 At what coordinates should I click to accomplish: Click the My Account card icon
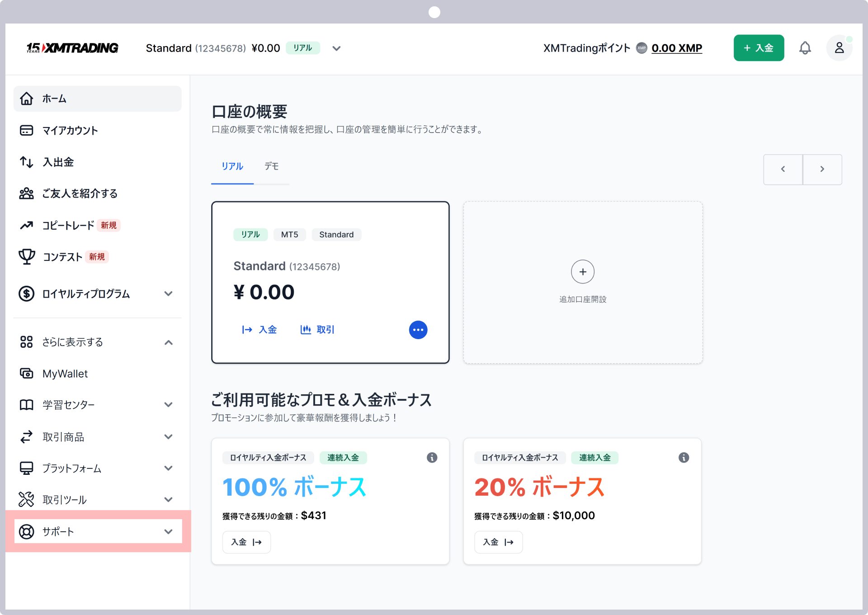(x=27, y=130)
